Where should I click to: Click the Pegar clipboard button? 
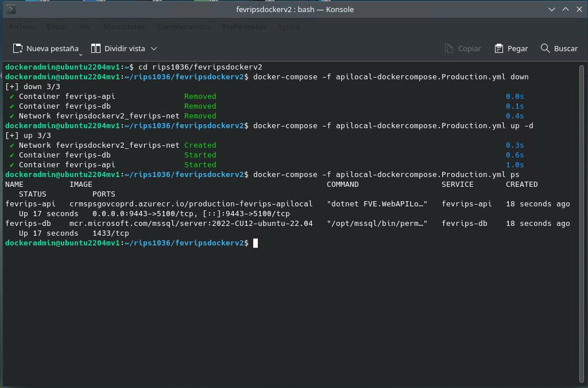coord(510,48)
